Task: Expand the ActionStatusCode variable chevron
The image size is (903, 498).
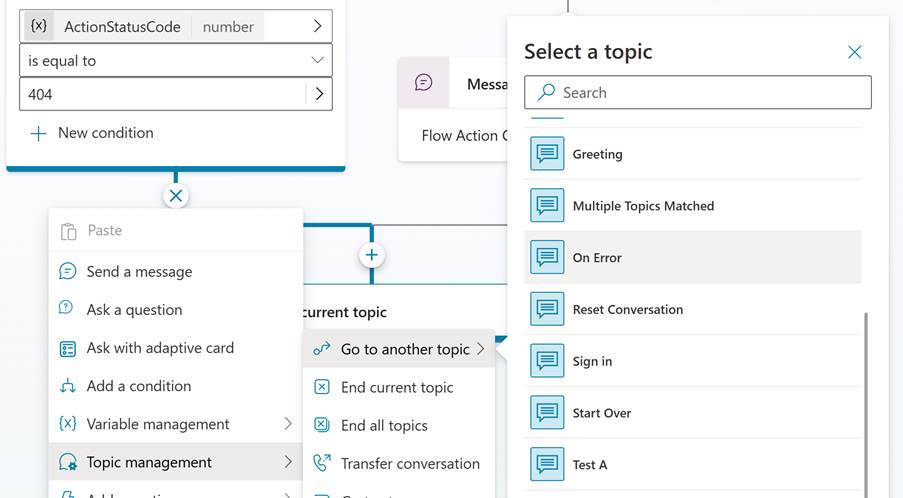Action: click(x=318, y=27)
